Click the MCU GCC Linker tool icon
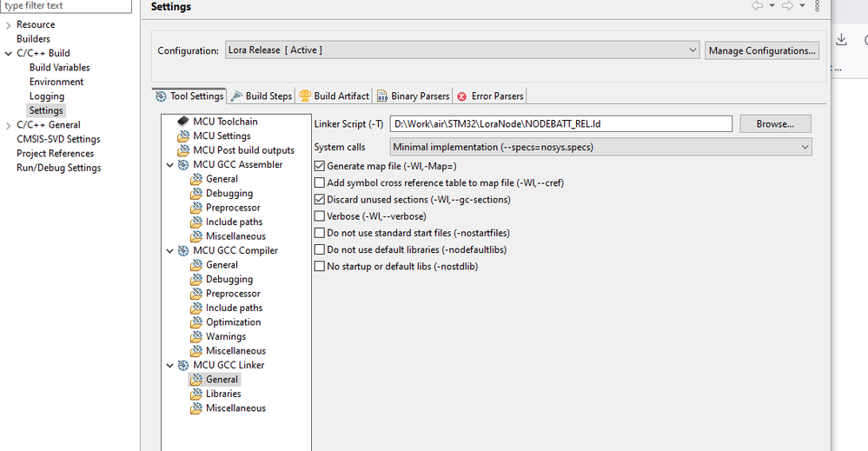Screen dimensions: 868x451 click(182, 366)
